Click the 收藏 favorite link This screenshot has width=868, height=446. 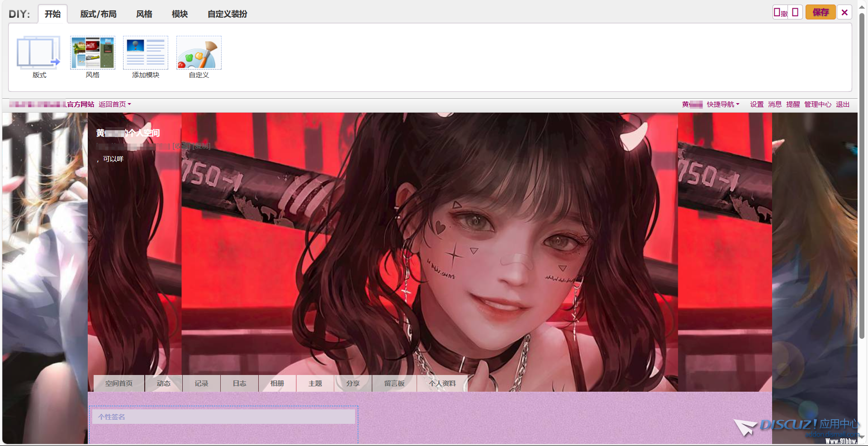pyautogui.click(x=181, y=146)
